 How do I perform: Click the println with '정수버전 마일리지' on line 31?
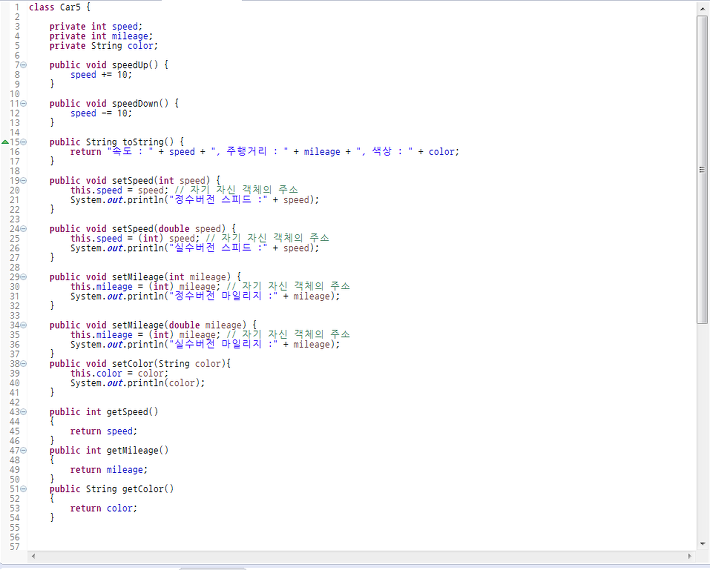(x=205, y=296)
